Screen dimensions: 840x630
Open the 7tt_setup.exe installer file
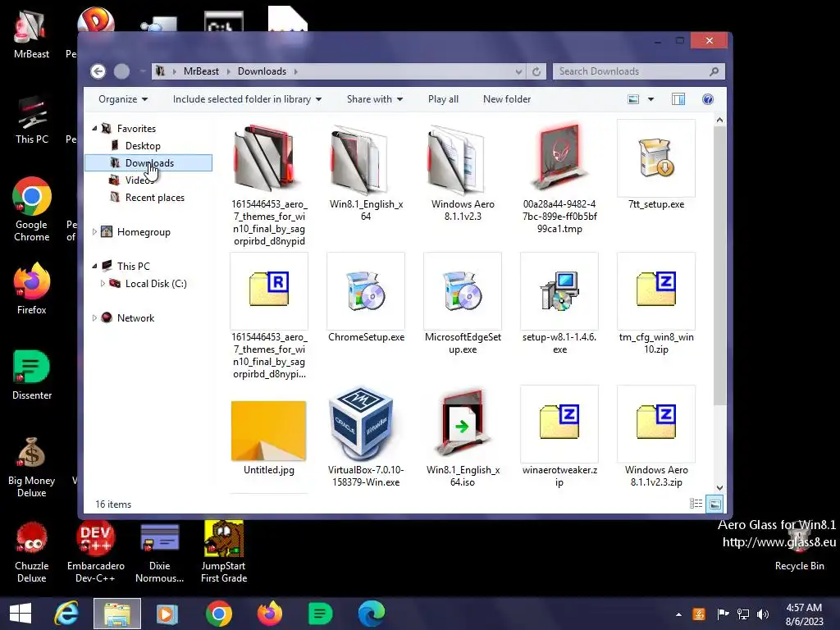click(655, 165)
